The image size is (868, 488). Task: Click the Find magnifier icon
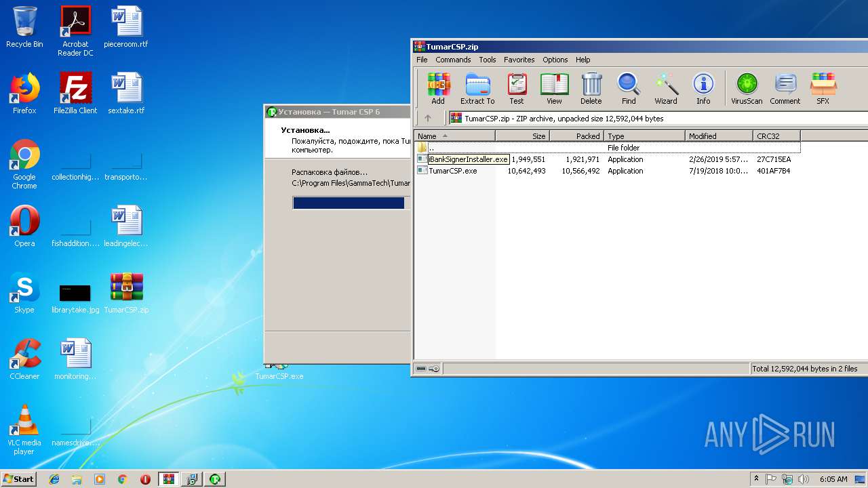click(629, 89)
